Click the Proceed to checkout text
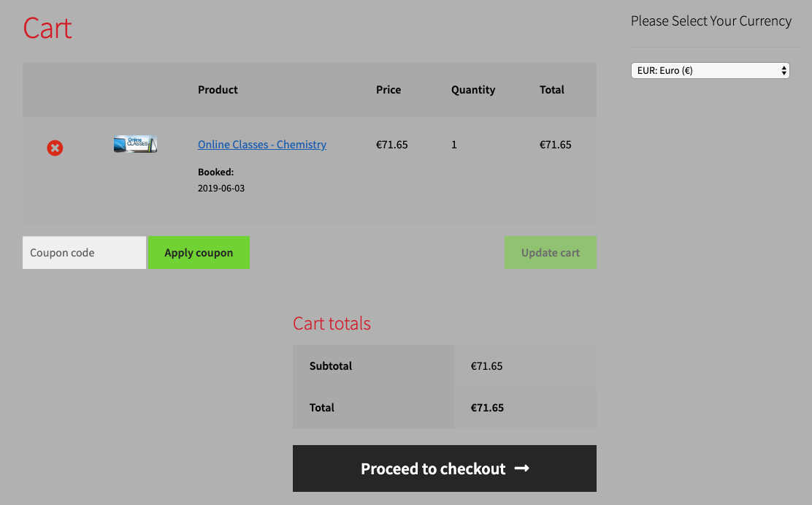 click(x=433, y=469)
